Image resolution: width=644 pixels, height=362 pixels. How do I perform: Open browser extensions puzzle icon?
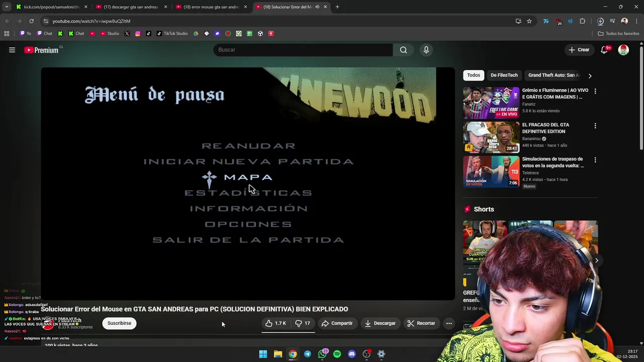583,21
